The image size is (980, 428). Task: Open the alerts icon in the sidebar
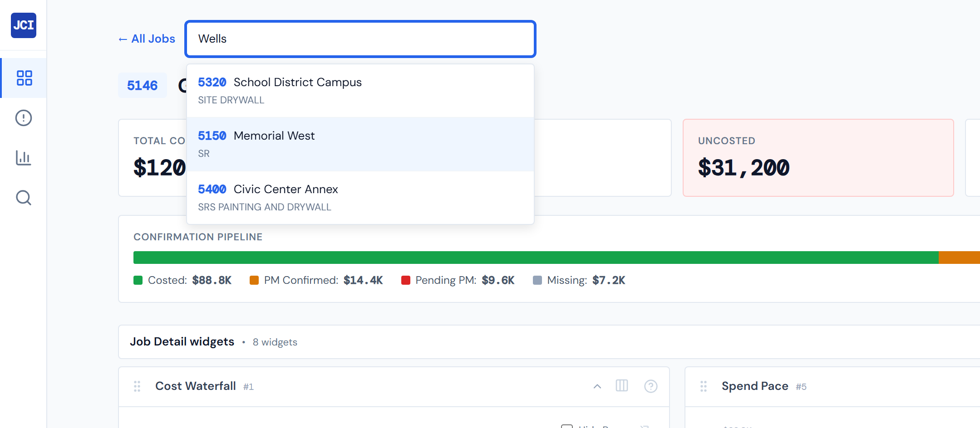click(24, 118)
